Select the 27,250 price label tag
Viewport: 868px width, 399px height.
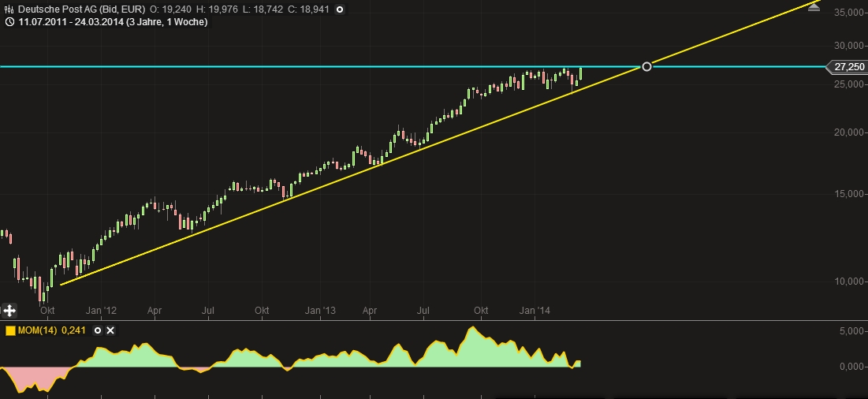tap(847, 67)
